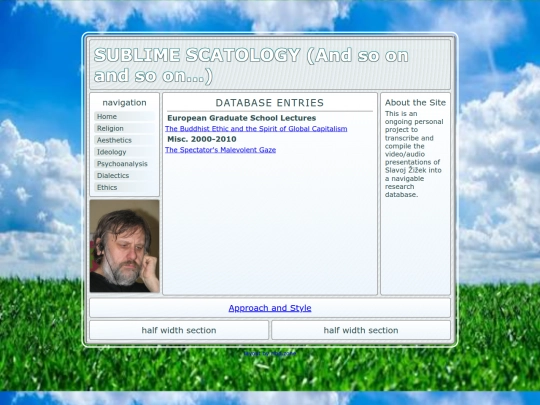The height and width of the screenshot is (405, 540).
Task: Click the layout credit link below the panel
Action: pos(270,353)
